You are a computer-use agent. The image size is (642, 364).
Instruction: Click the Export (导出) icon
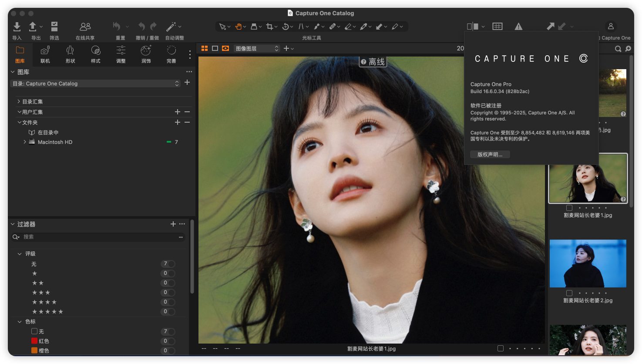point(33,27)
